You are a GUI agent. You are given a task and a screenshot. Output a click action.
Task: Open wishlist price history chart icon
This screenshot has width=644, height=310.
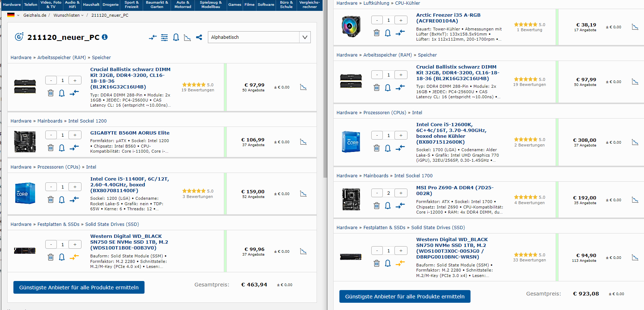pyautogui.click(x=187, y=37)
